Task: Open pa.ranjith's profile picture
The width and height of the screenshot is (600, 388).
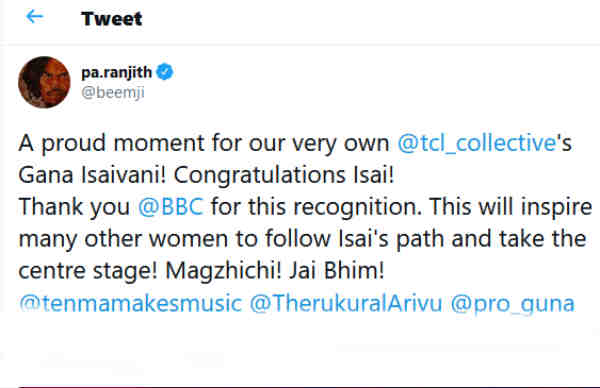Action: (44, 82)
